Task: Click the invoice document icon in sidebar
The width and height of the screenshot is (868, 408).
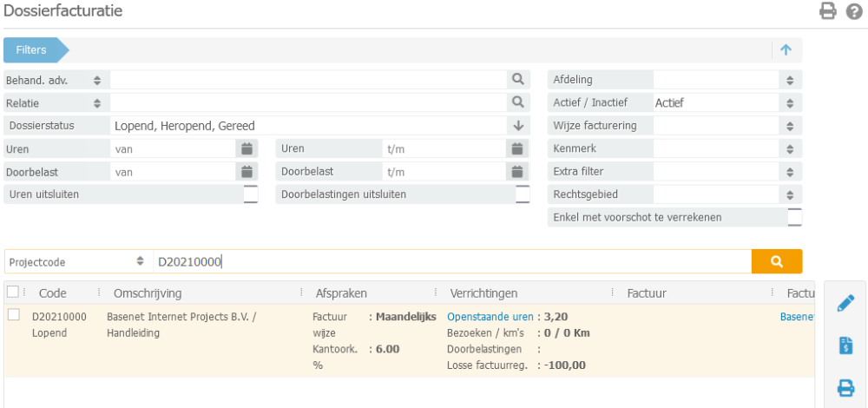Action: (845, 345)
